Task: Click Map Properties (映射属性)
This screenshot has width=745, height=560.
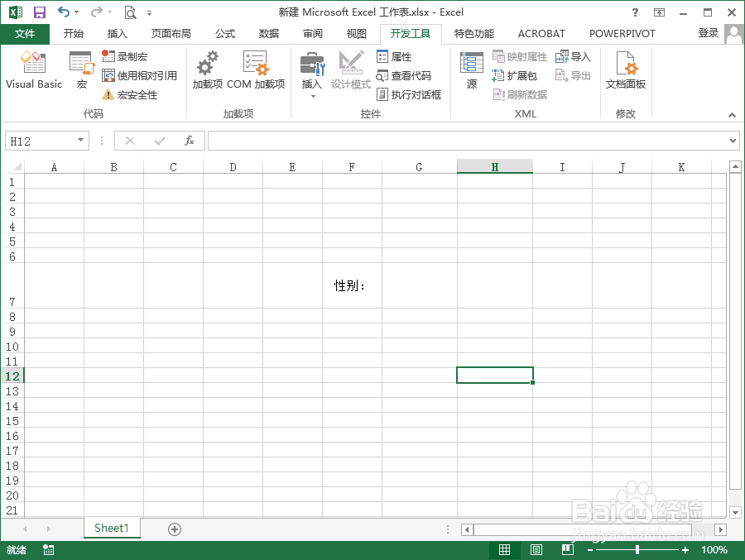Action: pyautogui.click(x=519, y=56)
